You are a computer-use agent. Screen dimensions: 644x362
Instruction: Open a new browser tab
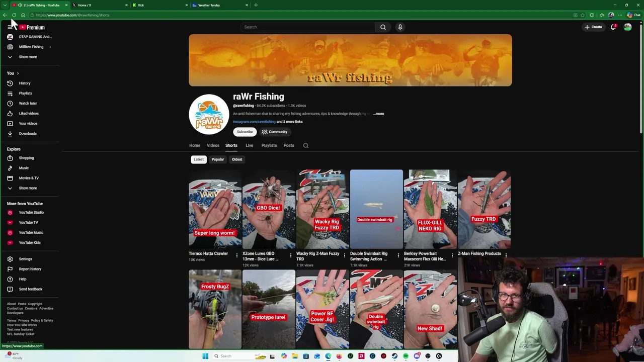tap(256, 5)
